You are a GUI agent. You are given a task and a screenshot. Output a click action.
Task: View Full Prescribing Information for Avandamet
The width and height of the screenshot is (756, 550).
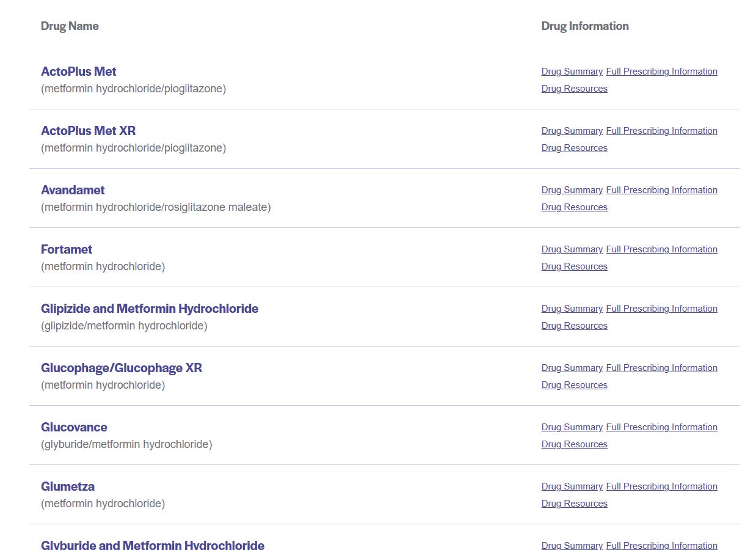(661, 190)
